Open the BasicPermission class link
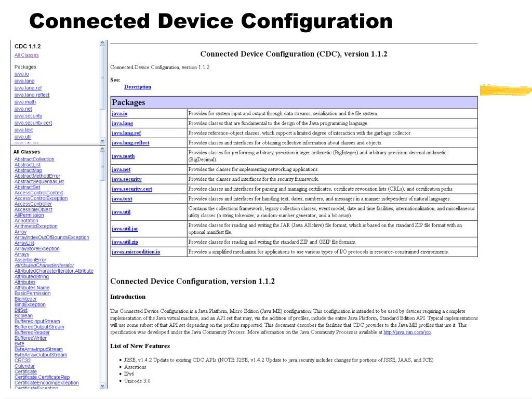532x399 pixels. pos(33,294)
